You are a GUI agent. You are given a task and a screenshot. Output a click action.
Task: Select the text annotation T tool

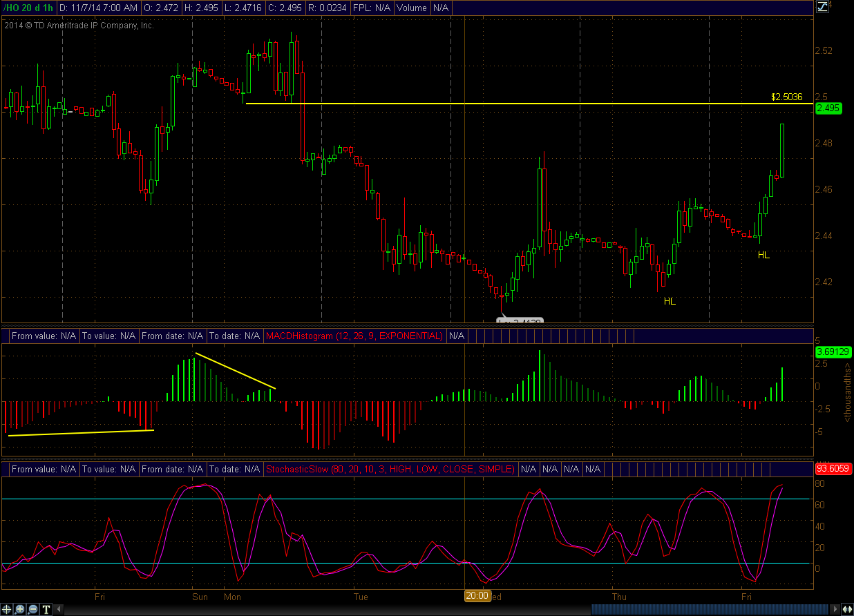(x=46, y=609)
